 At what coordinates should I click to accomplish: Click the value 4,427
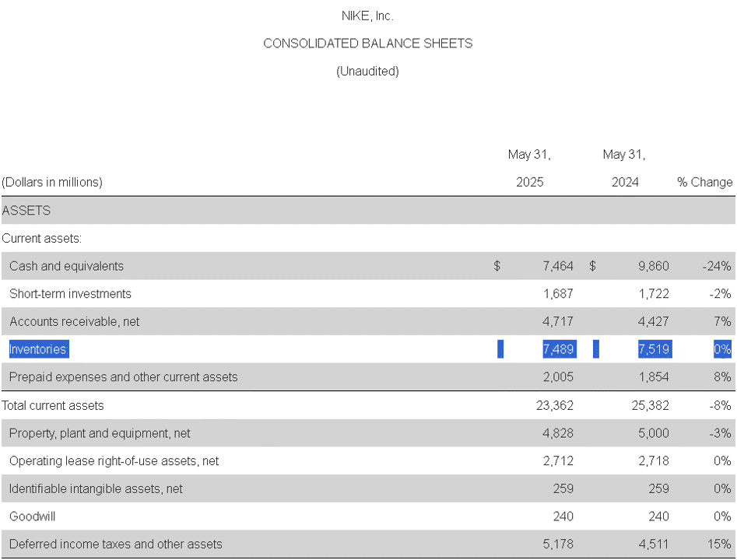pos(653,321)
